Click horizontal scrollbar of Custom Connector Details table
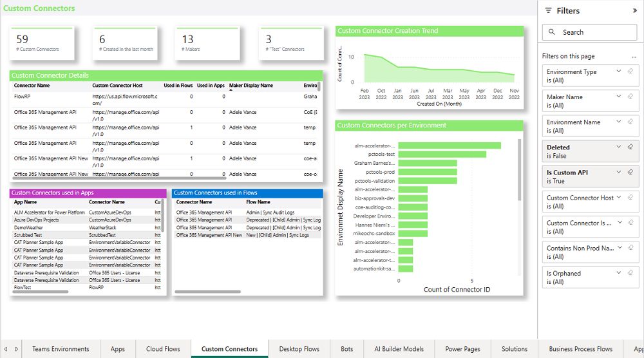This screenshot has height=358, width=644. [x=119, y=178]
